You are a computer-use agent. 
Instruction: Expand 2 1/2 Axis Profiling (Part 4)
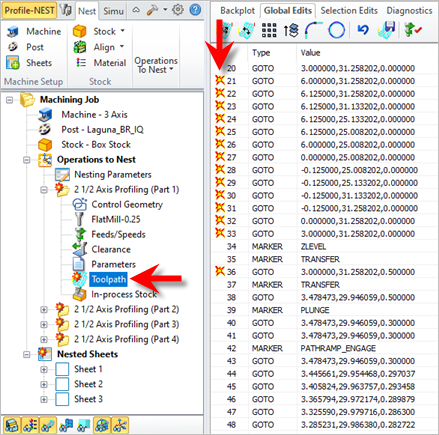(x=44, y=340)
